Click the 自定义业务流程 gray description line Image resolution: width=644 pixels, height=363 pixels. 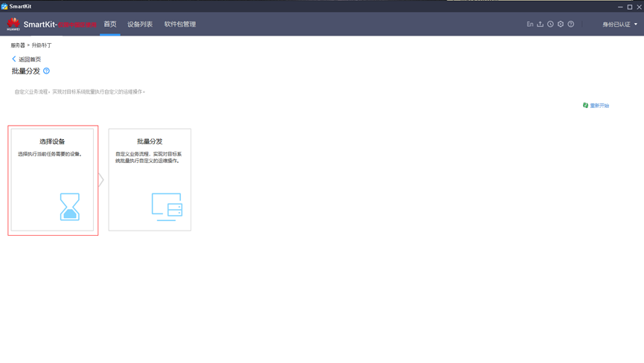pyautogui.click(x=80, y=92)
